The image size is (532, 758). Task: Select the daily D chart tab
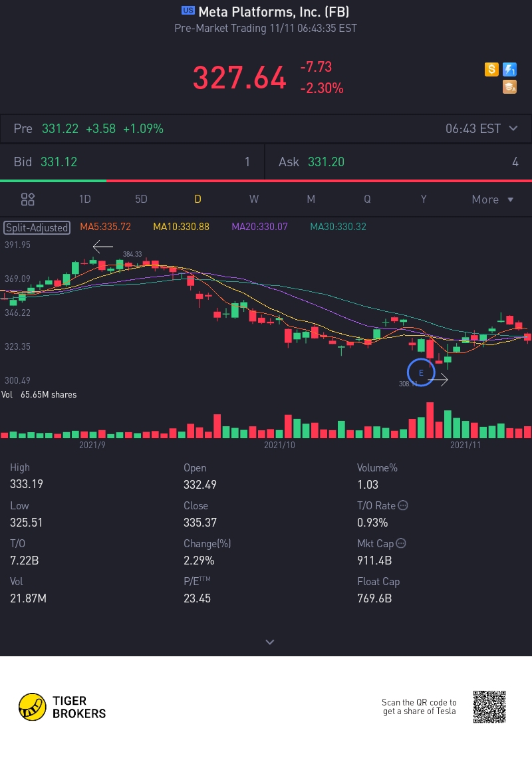(x=198, y=199)
